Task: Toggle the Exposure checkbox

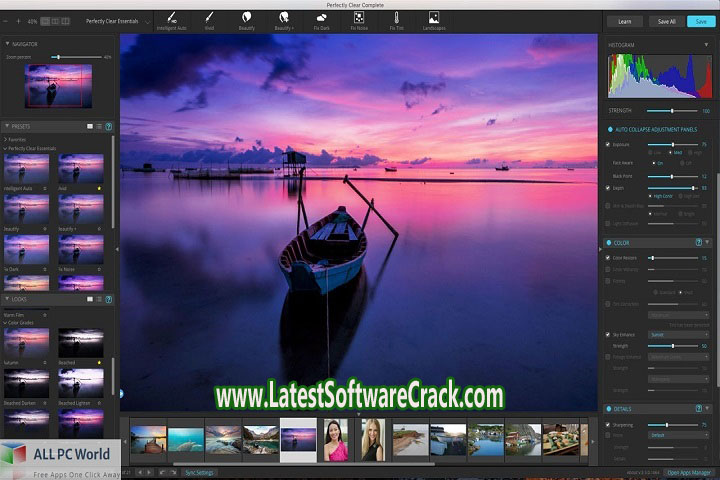Action: pos(609,145)
